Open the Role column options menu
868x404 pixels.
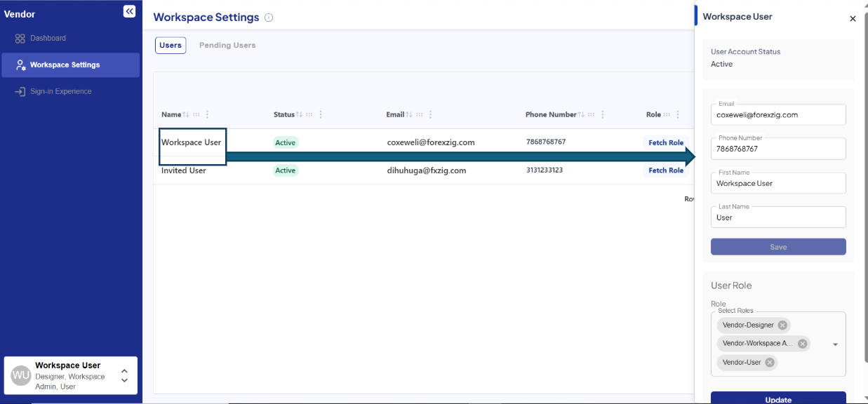tap(678, 114)
